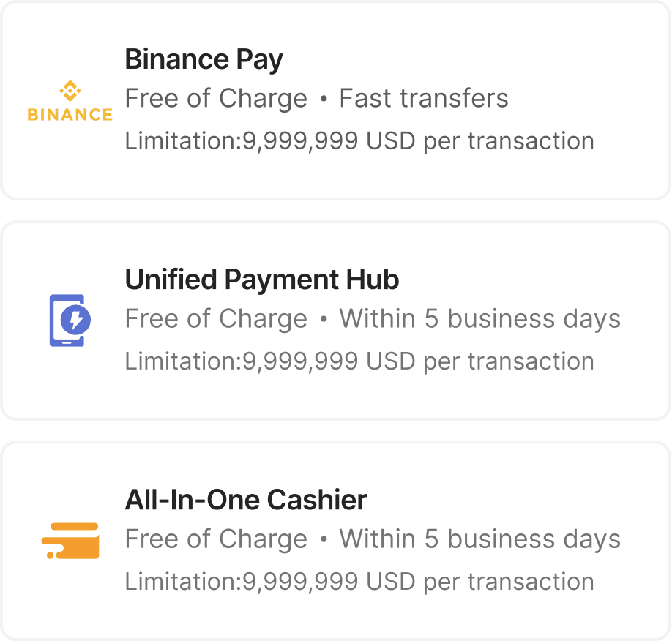Click "Free of Charge" under Unified Payment Hub
Image resolution: width=672 pixels, height=641 pixels.
(216, 319)
